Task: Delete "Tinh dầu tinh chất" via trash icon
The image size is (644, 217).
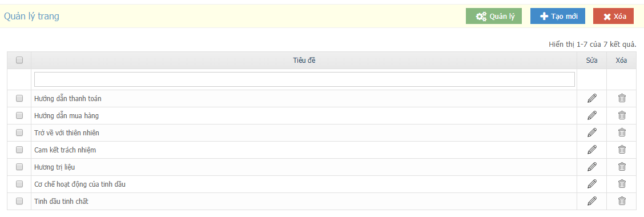Action: (x=622, y=201)
